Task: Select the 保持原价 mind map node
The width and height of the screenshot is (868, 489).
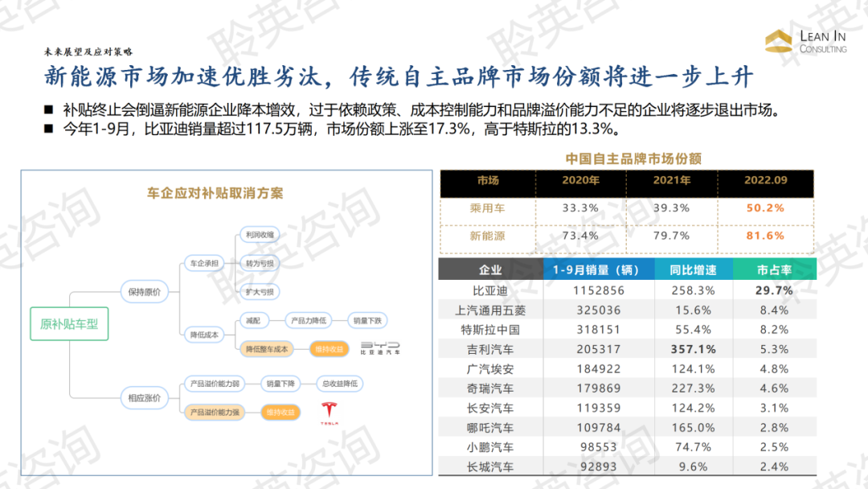Action: (145, 292)
